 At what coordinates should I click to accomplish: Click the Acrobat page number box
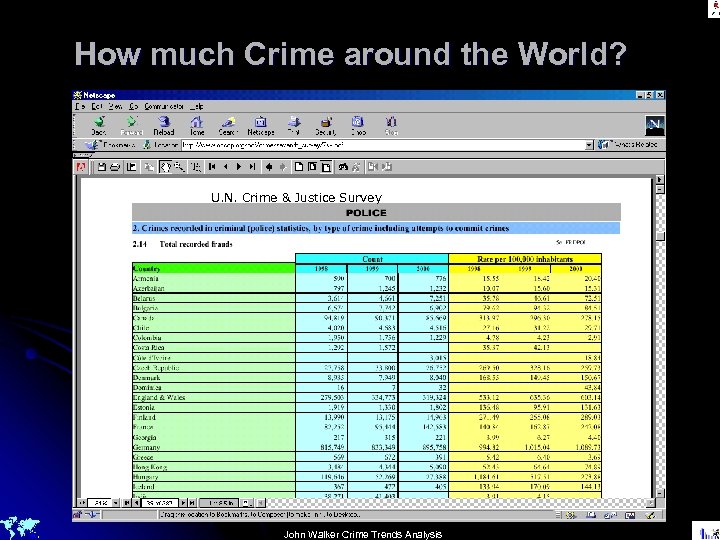159,503
